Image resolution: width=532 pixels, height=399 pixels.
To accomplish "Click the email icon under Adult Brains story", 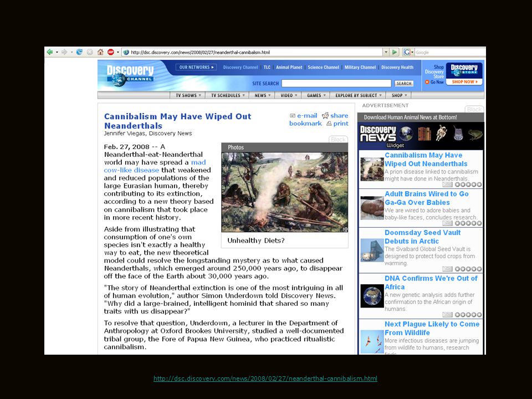I will tap(448, 223).
